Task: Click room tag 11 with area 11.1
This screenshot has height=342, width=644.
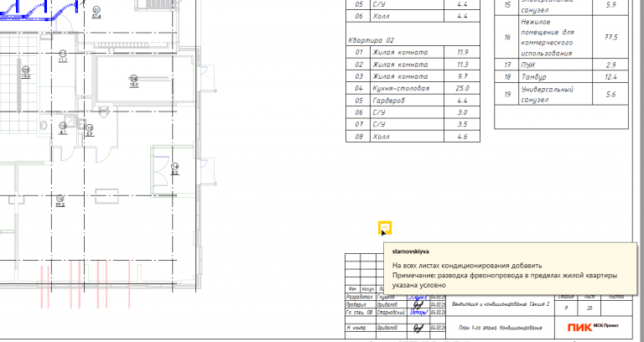Action: click(x=63, y=56)
